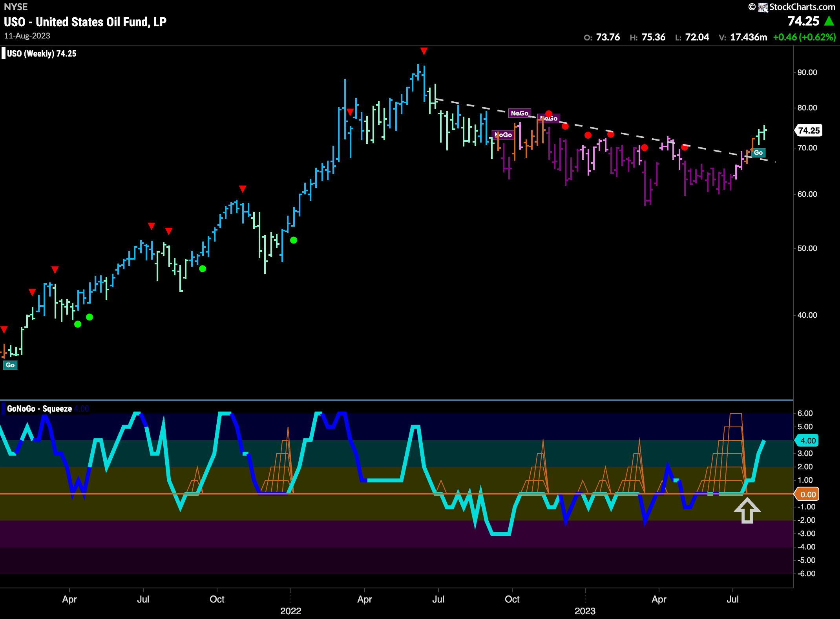Click the -3.00 oscillator axis label
The image size is (840, 619).
pos(806,533)
